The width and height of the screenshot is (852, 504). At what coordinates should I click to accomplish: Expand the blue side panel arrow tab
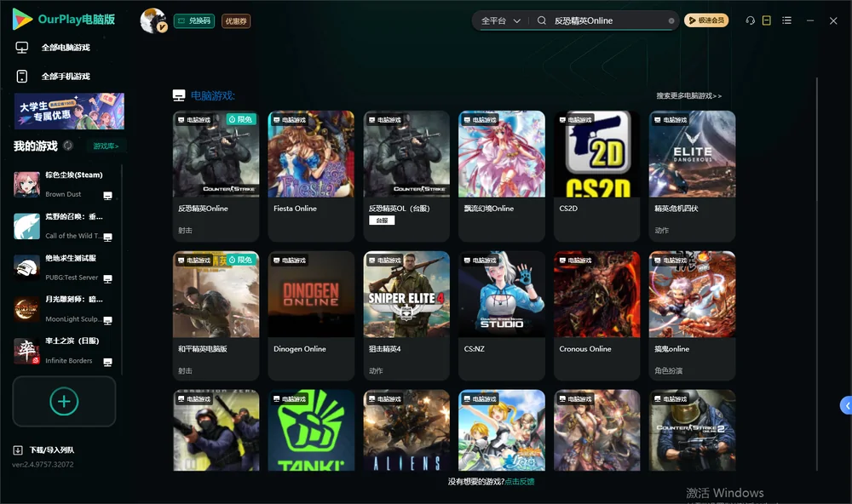[846, 406]
